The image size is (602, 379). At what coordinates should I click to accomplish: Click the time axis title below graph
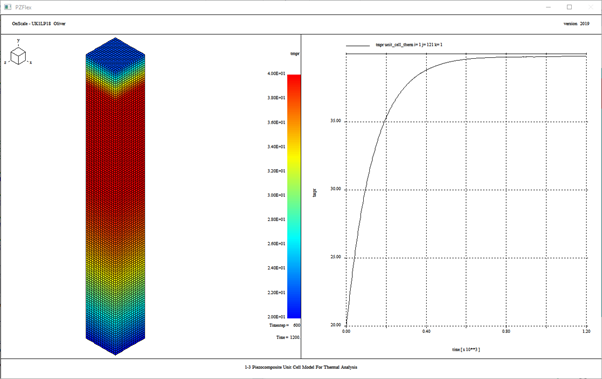click(466, 349)
